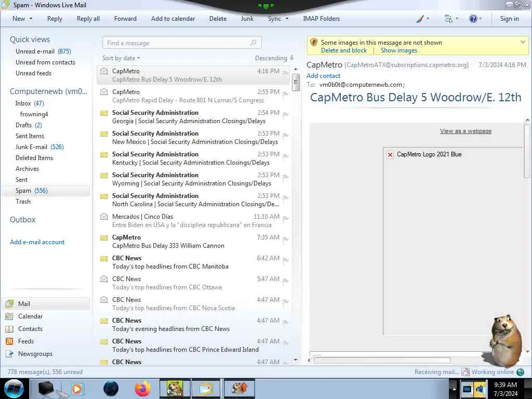Click envelope icon of Georgia Social Security email

click(x=104, y=113)
